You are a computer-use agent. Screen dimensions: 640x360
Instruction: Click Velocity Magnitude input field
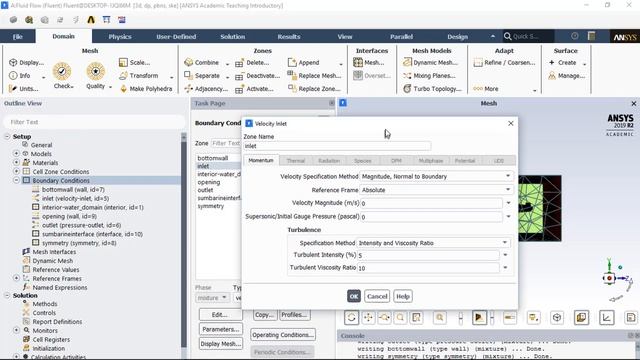click(431, 203)
